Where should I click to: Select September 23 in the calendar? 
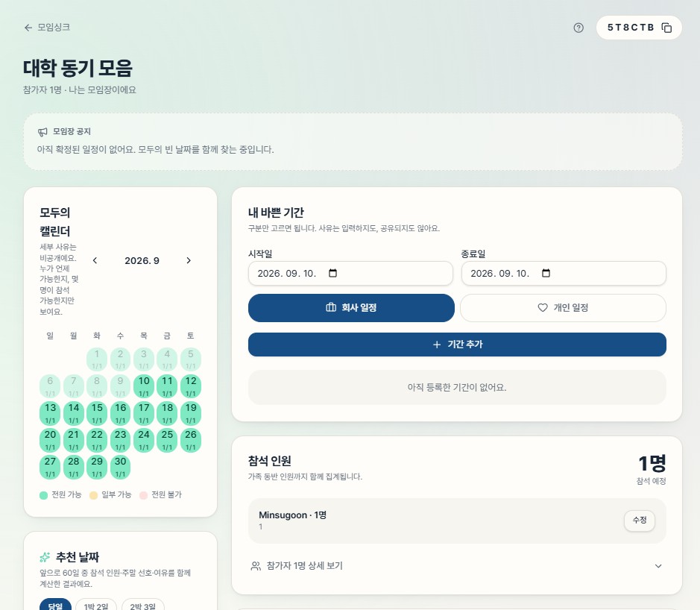coord(121,440)
